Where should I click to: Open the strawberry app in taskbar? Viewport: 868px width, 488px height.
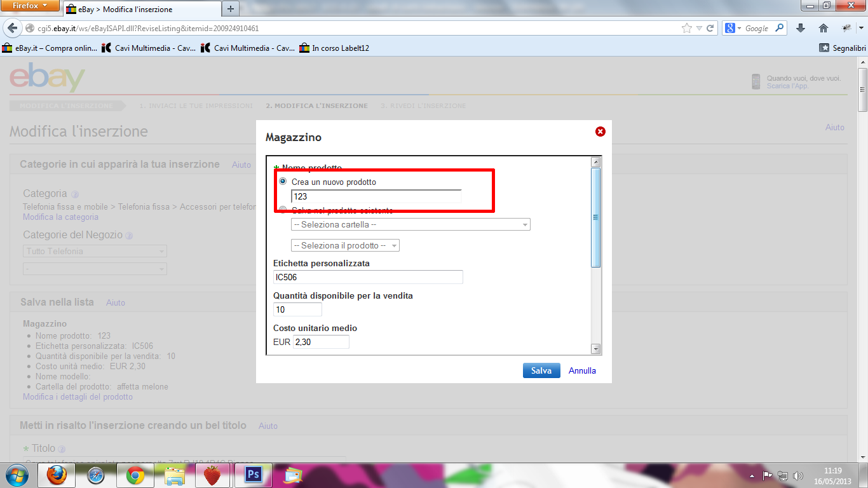pyautogui.click(x=212, y=475)
